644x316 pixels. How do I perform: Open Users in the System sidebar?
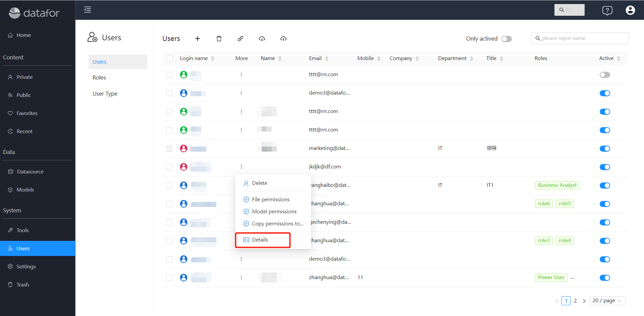[38, 249]
